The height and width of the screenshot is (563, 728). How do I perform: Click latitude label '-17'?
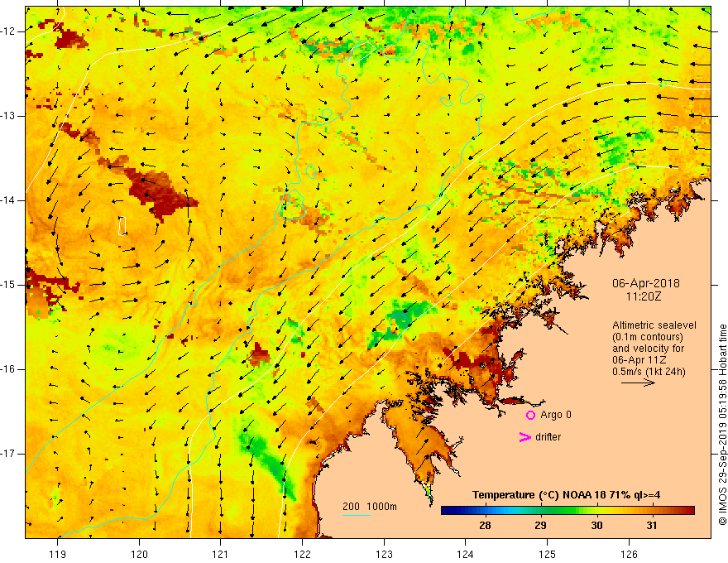(8, 454)
